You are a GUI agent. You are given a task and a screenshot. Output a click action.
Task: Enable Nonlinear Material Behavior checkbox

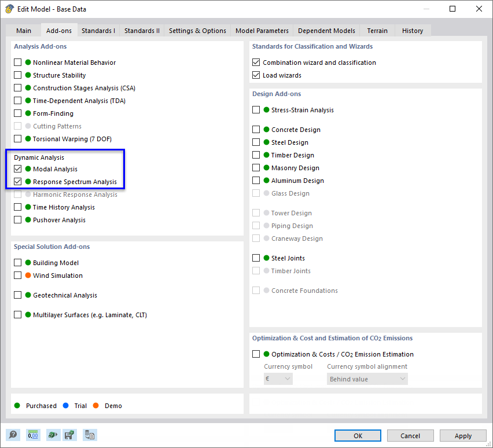click(x=17, y=63)
